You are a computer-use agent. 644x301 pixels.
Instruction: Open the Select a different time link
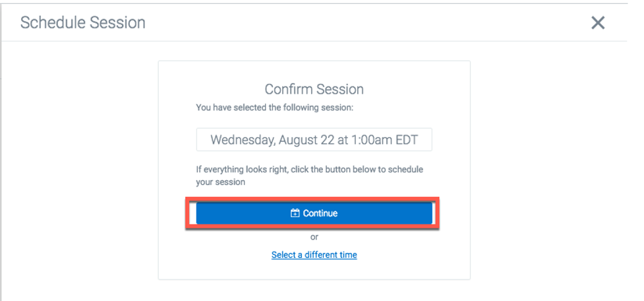[x=314, y=255]
